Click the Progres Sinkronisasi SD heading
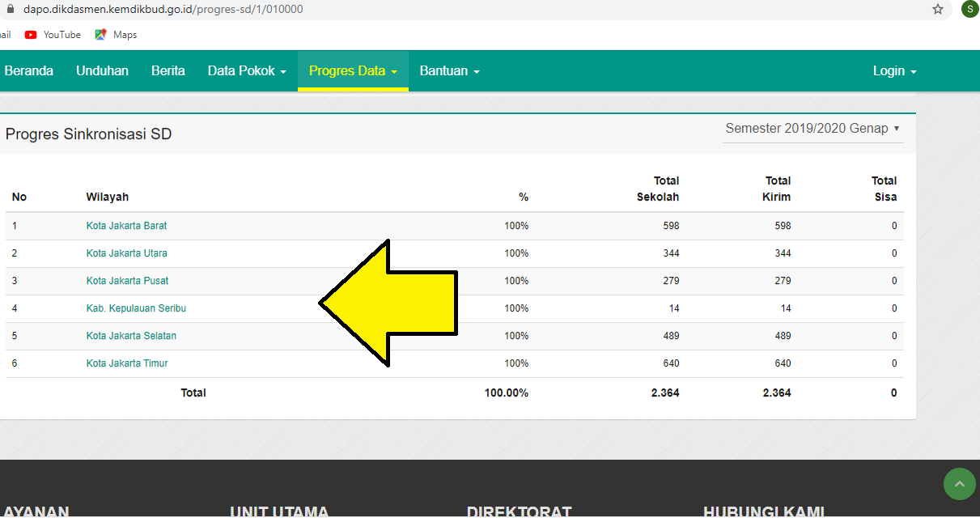Viewport: 980px width, 522px height. tap(89, 134)
